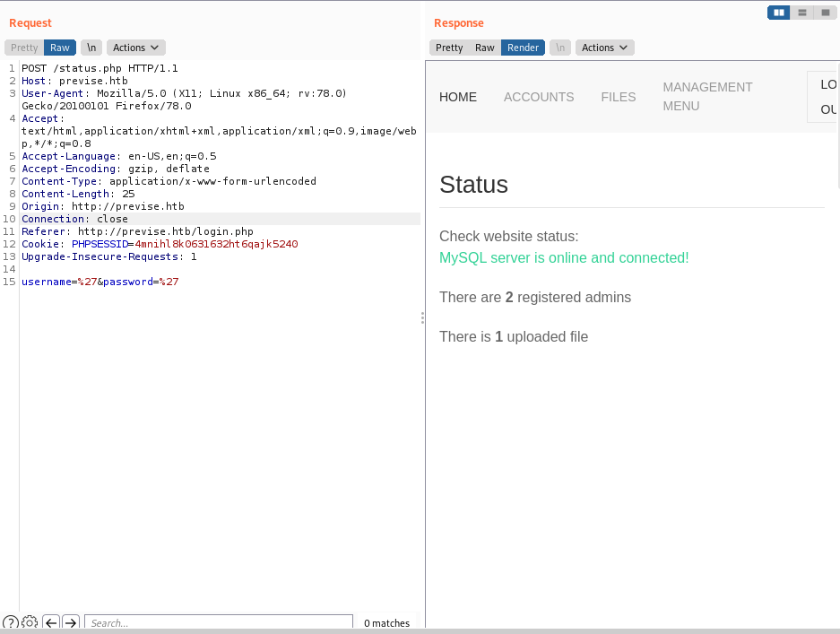The height and width of the screenshot is (634, 840).
Task: Switch to stacked horizontal layout view
Action: tap(802, 13)
